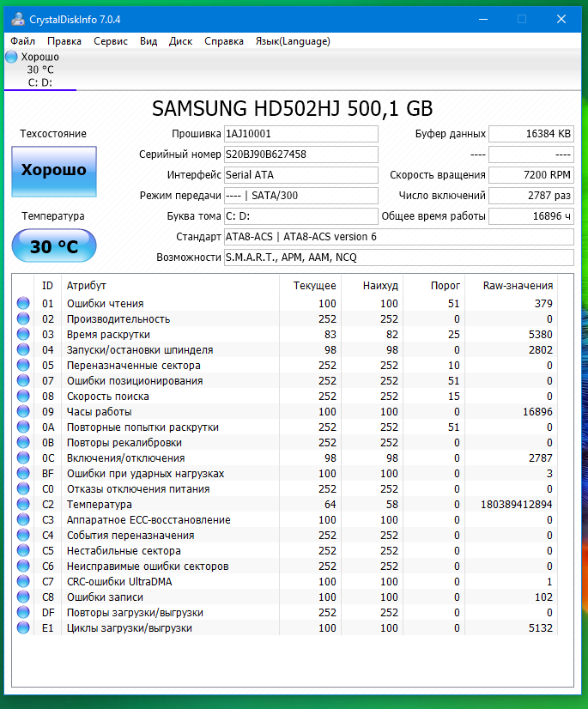Click the Стандарт field ATA8-ACS
Viewport: 588px width, 709px height.
[x=399, y=237]
